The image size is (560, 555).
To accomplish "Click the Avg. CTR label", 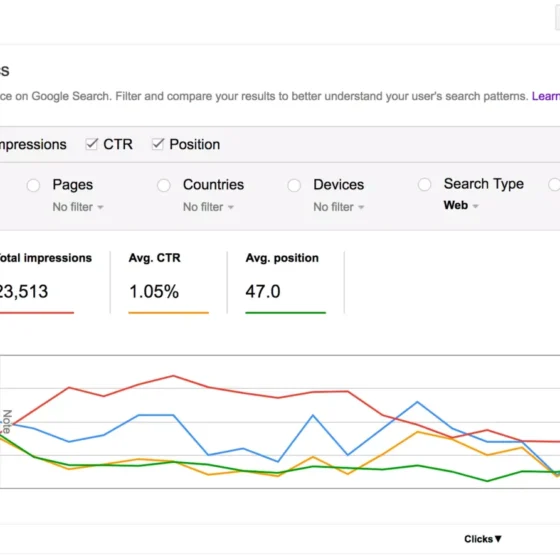I will coord(155,258).
